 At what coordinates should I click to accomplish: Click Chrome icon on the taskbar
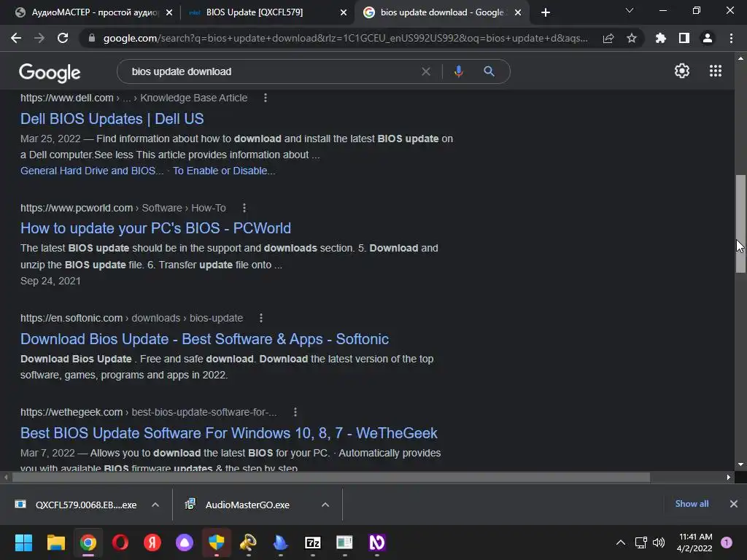point(88,542)
